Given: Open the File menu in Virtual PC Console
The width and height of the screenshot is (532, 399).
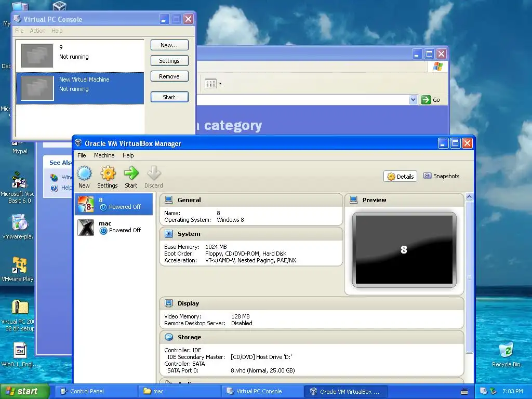Looking at the screenshot, I should [19, 31].
